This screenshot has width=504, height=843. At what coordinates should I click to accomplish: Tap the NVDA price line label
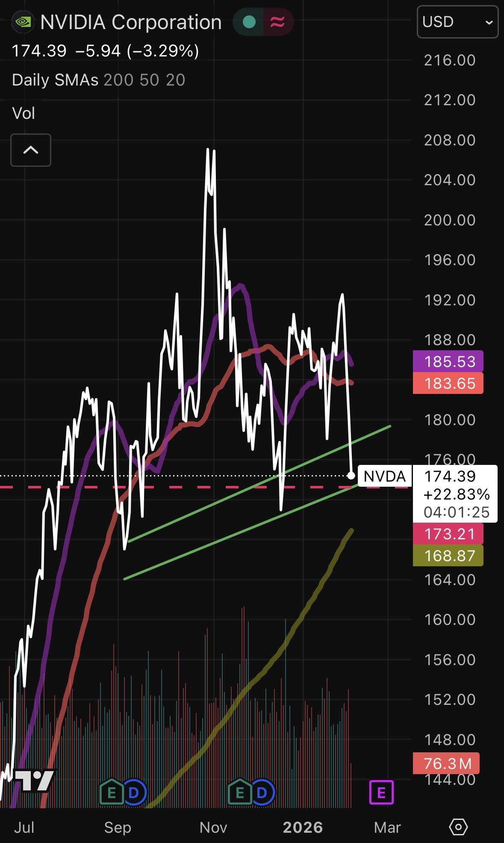pos(384,476)
